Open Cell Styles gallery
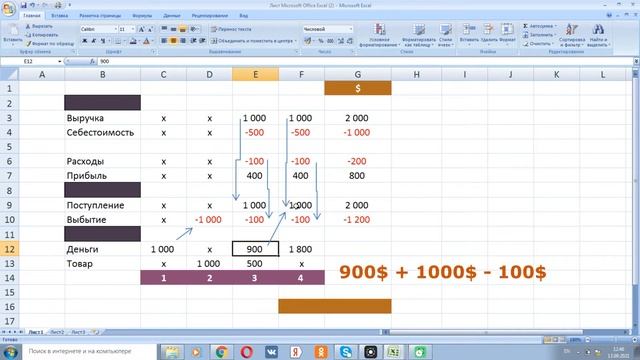 (446, 35)
